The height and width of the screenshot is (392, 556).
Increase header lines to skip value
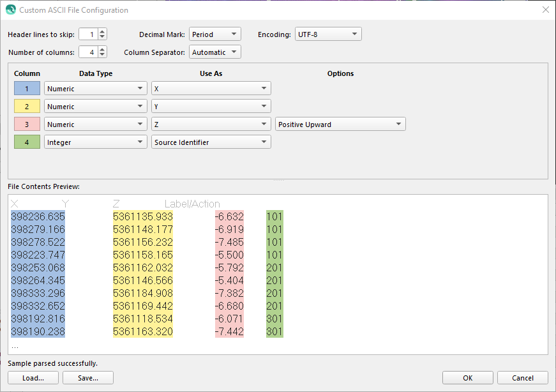(x=102, y=31)
